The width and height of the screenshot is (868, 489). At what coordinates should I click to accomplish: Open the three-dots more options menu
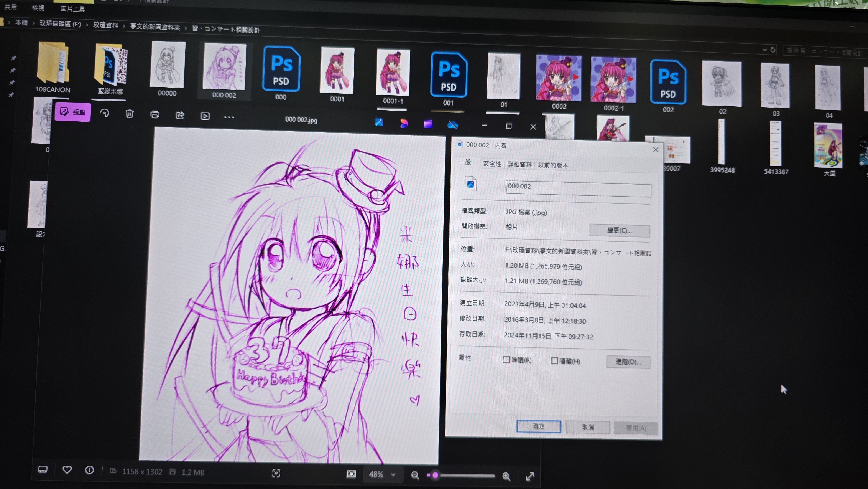[229, 117]
